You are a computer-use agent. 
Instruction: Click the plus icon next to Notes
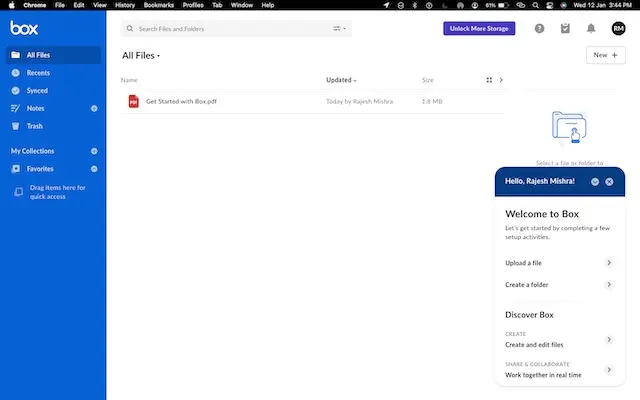tap(94, 109)
